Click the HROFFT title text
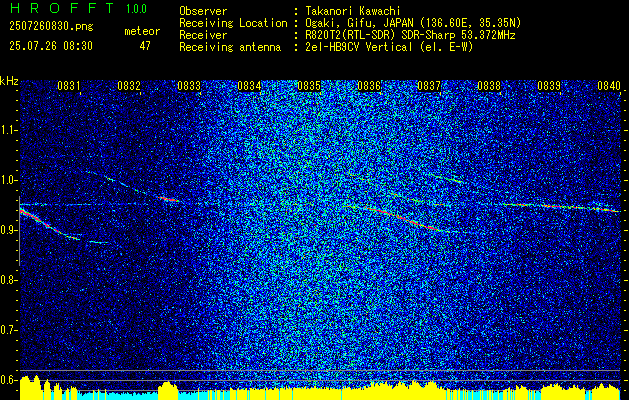This screenshot has width=629, height=400. tap(61, 8)
